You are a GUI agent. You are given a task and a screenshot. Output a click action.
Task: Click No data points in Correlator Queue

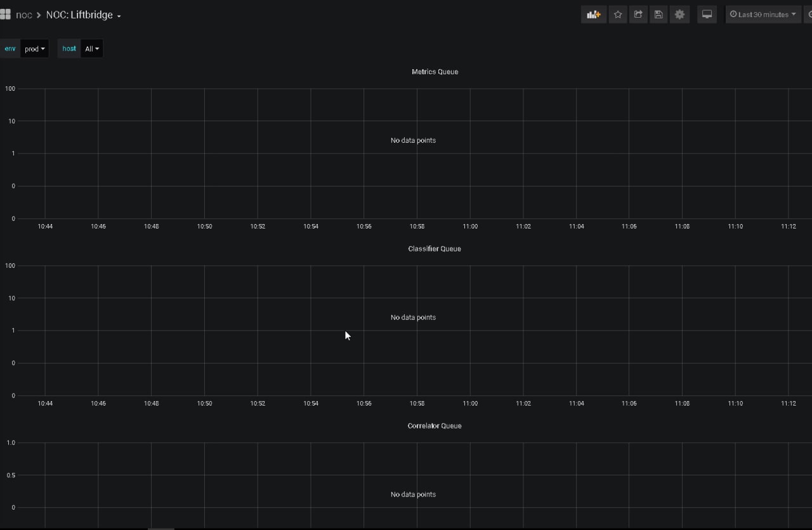(413, 494)
